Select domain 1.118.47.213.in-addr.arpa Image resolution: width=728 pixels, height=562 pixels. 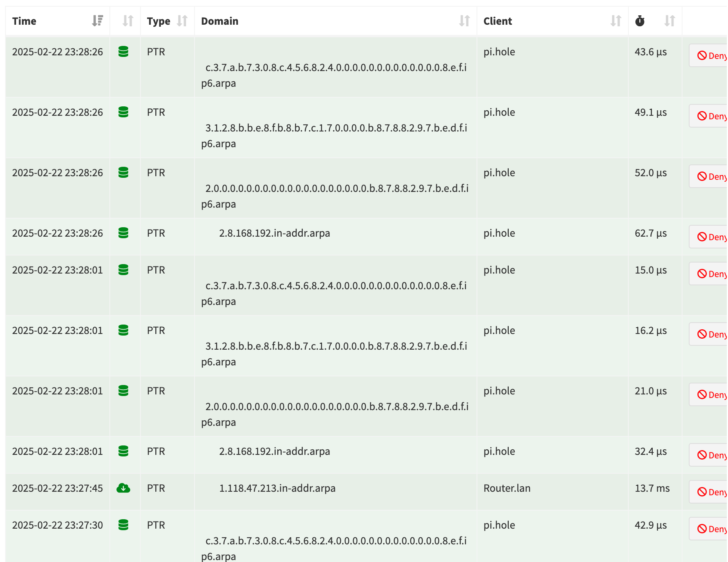pos(277,488)
